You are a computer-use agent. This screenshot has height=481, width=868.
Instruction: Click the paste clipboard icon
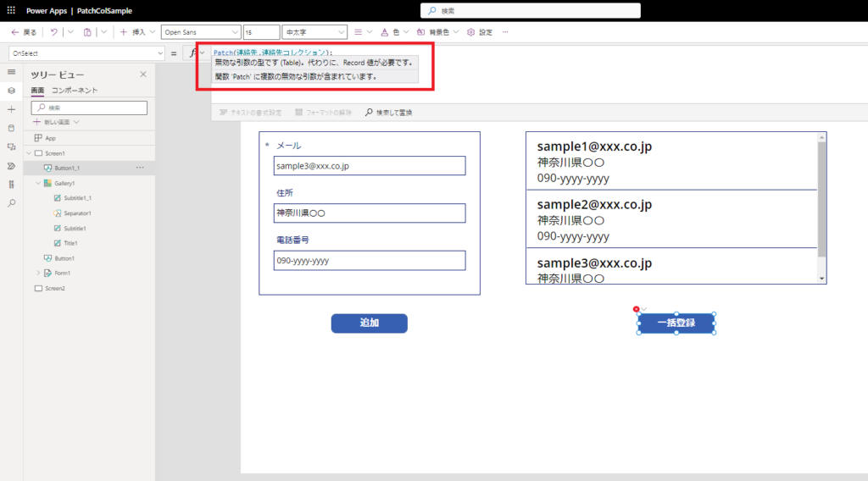[87, 32]
